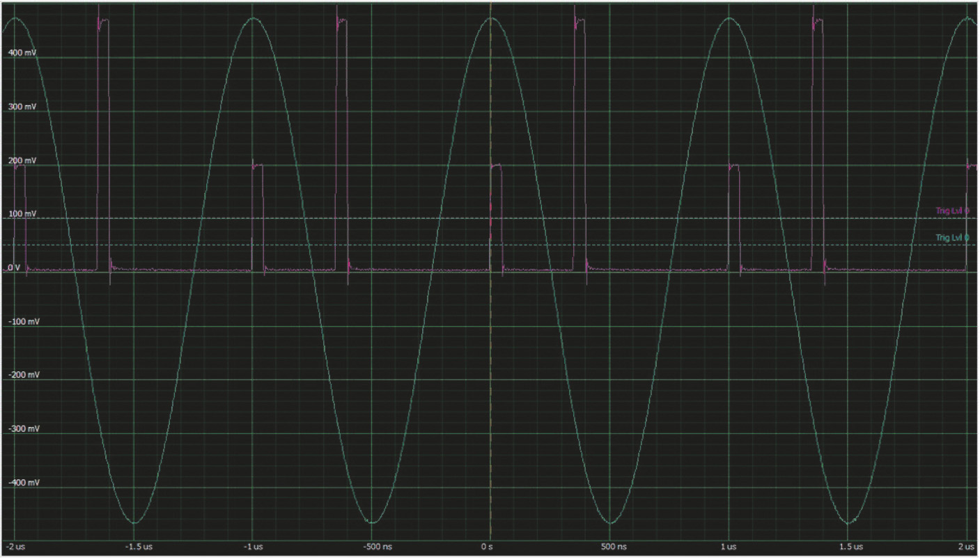Image resolution: width=980 pixels, height=558 pixels.
Task: Click the -1 us time axis label
Action: pyautogui.click(x=254, y=548)
